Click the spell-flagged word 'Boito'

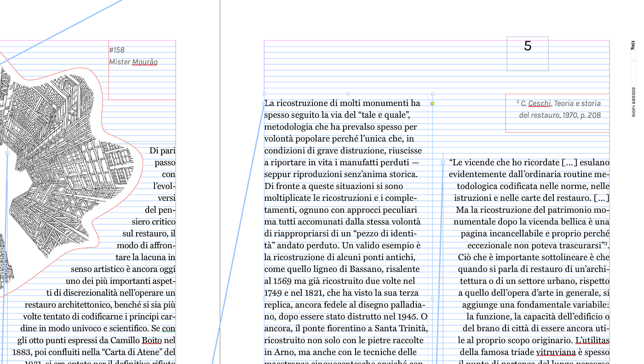151,341
